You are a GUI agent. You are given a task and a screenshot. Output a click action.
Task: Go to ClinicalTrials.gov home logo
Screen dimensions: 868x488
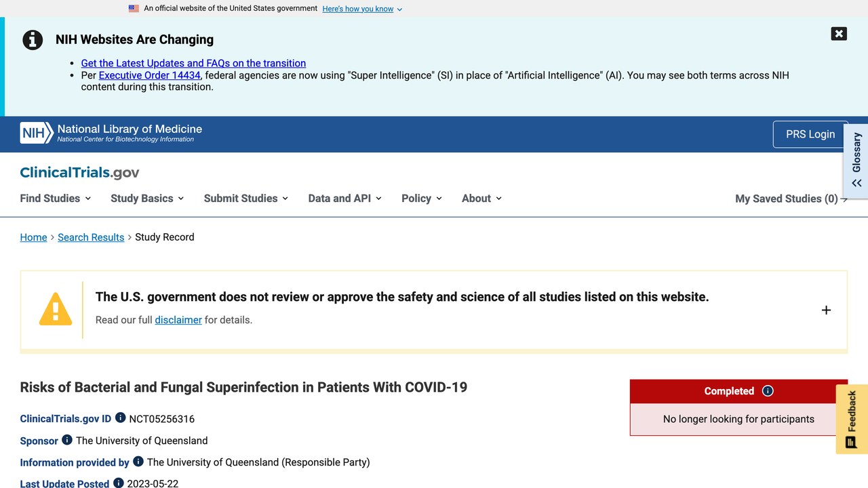[79, 173]
